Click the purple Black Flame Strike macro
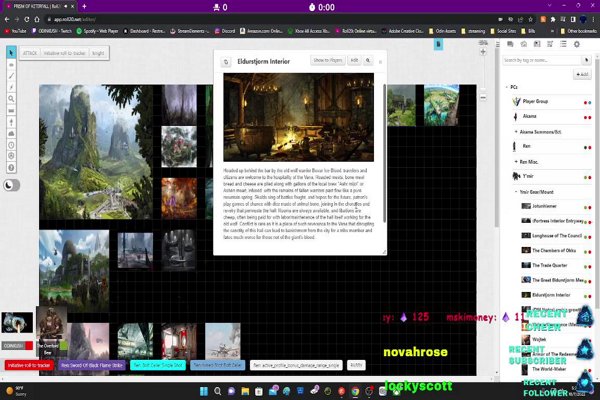This screenshot has height=400, width=600. click(x=91, y=365)
